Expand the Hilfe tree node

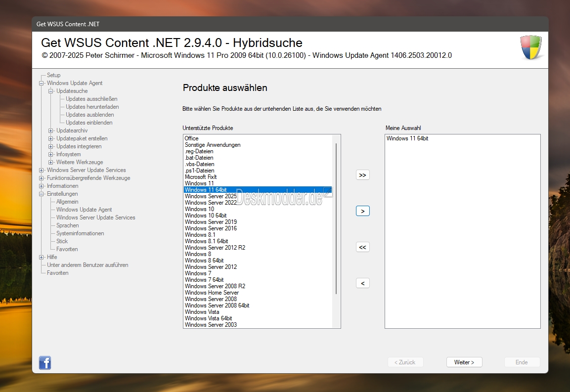(42, 257)
